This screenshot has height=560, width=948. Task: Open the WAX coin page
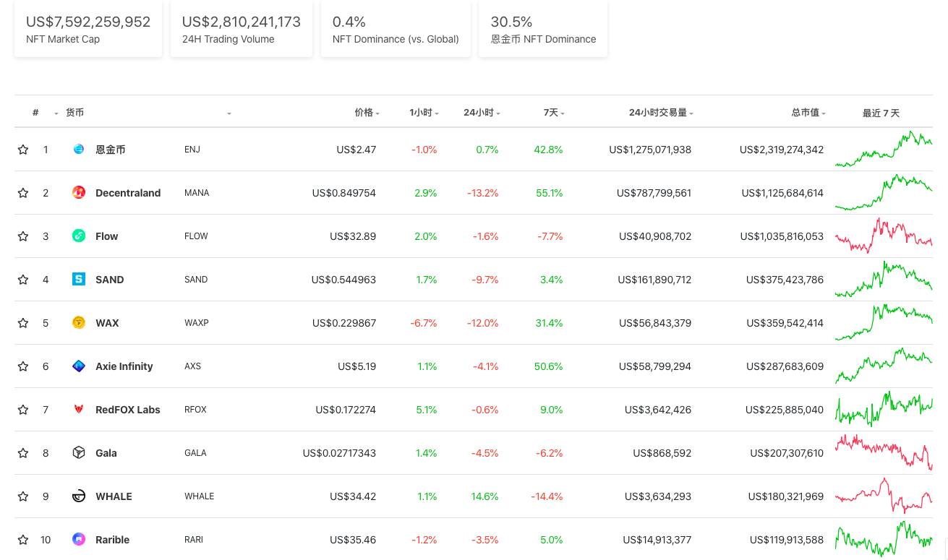click(107, 323)
